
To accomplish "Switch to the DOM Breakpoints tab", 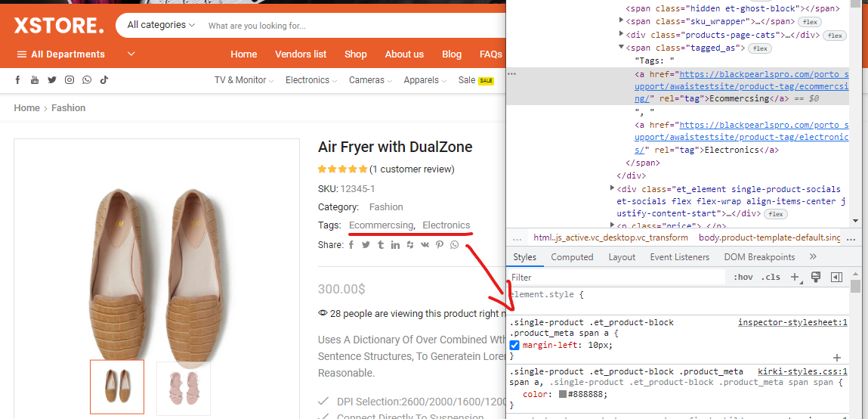I will pyautogui.click(x=759, y=257).
